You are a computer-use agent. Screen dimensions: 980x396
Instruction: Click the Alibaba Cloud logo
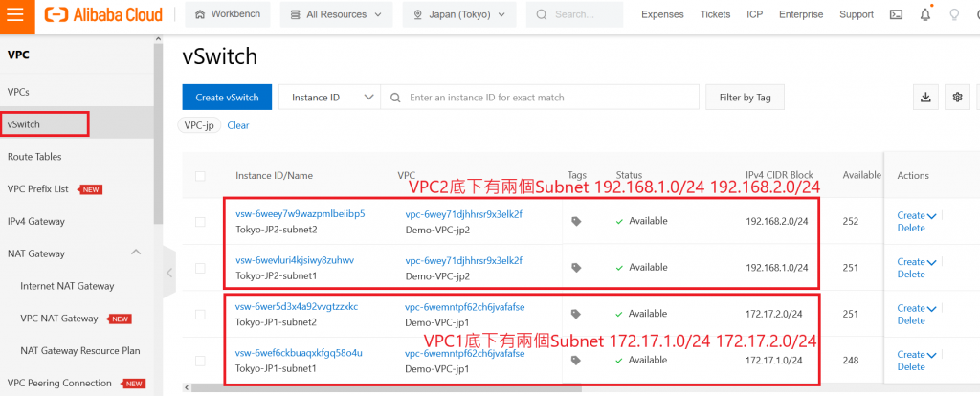(103, 14)
